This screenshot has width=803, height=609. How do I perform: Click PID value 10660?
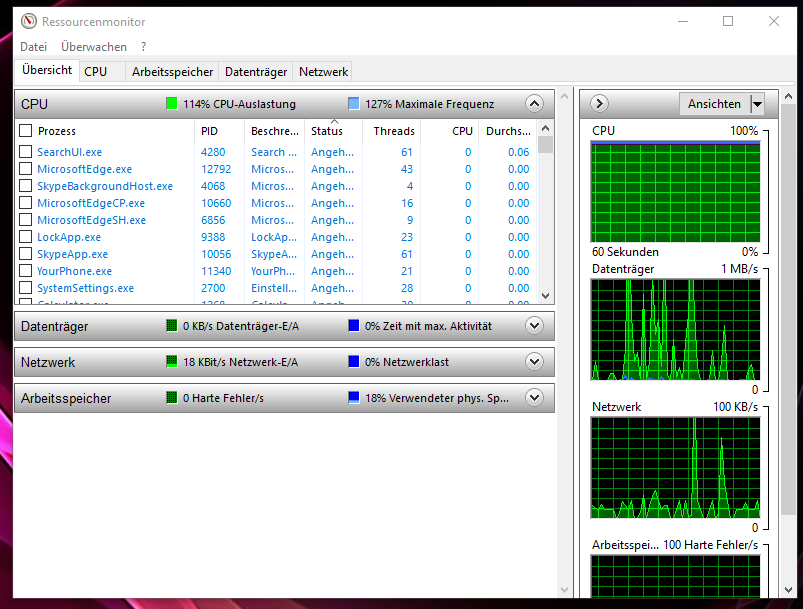pyautogui.click(x=216, y=203)
